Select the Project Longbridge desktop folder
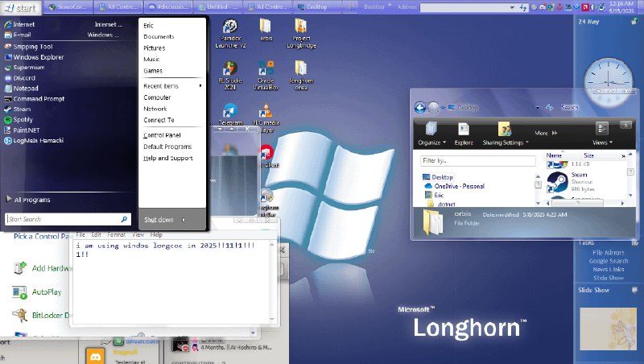This screenshot has height=364, width=644. tap(301, 34)
